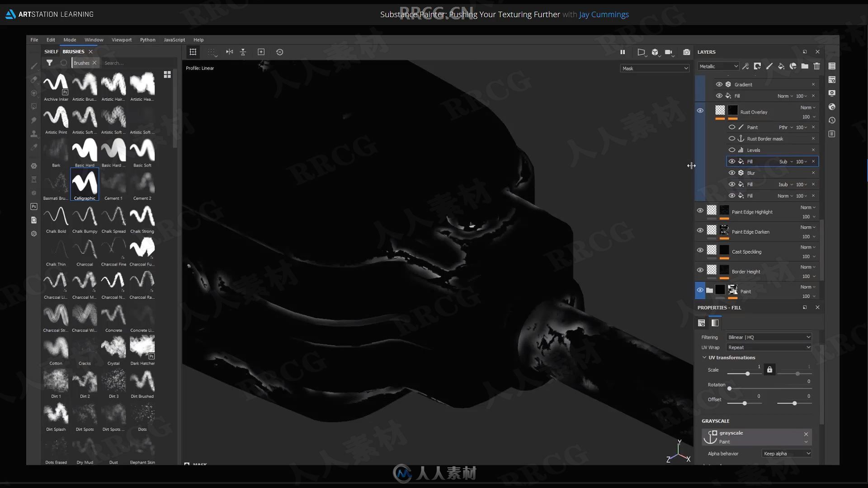Open the Alpha behavior Keep alpha dropdown

[787, 453]
